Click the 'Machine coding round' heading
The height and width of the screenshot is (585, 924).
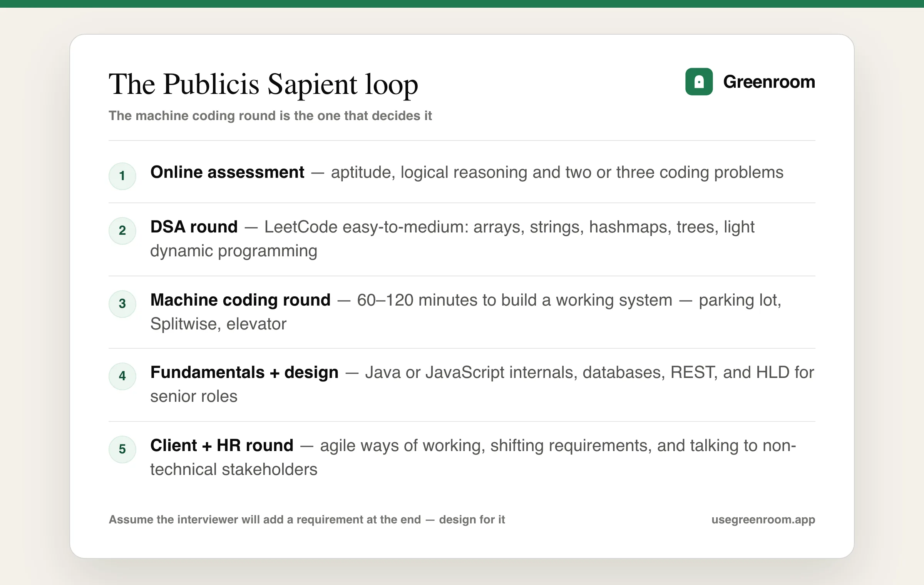tap(240, 300)
